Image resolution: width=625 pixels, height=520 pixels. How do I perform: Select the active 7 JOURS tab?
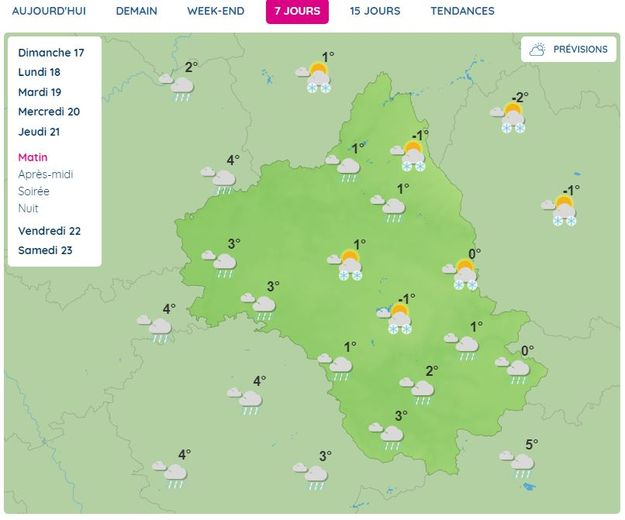click(x=297, y=11)
